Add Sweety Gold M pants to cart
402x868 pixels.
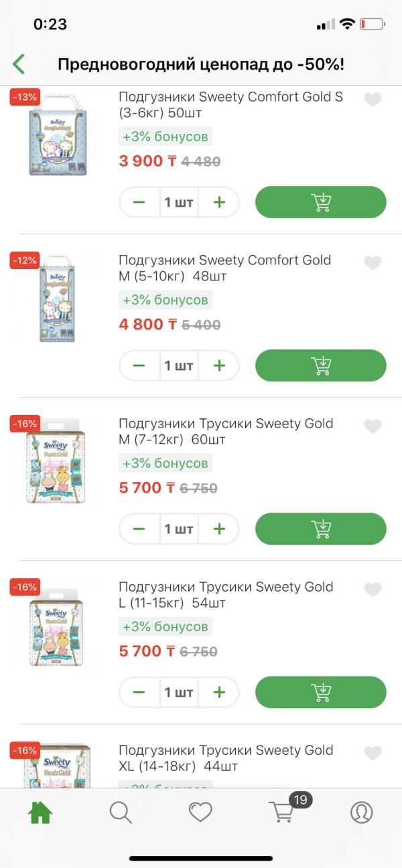321,529
